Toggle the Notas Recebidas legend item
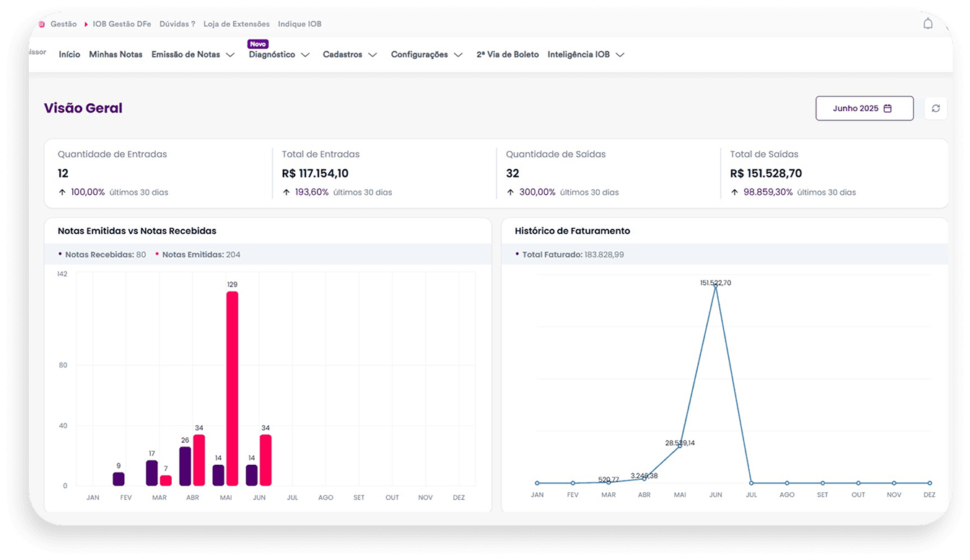The width and height of the screenshot is (970, 560). (x=102, y=255)
